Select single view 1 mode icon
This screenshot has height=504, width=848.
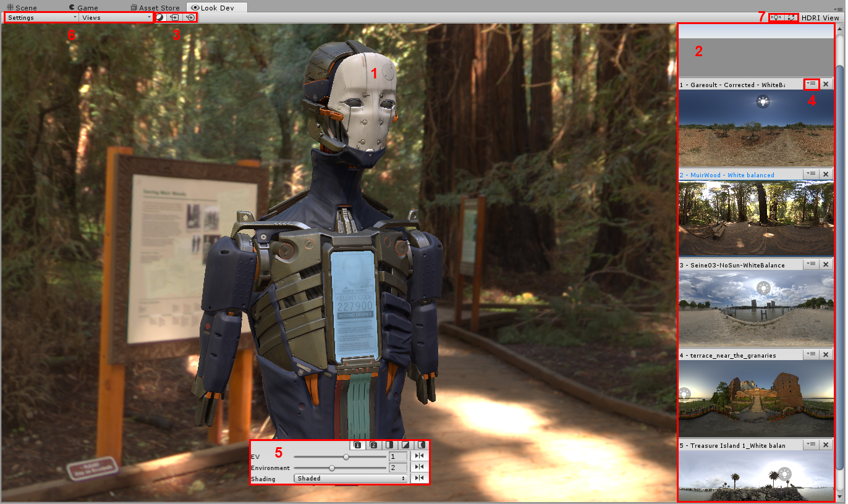pyautogui.click(x=358, y=445)
